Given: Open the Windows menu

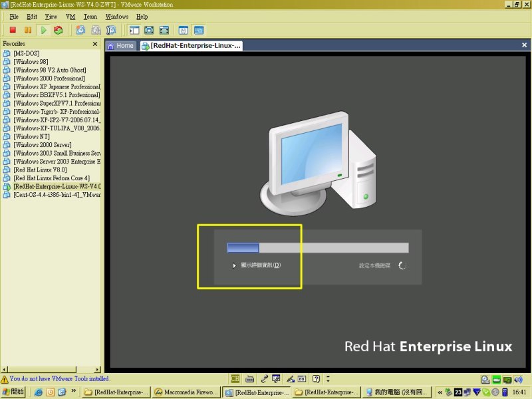Looking at the screenshot, I should 117,17.
